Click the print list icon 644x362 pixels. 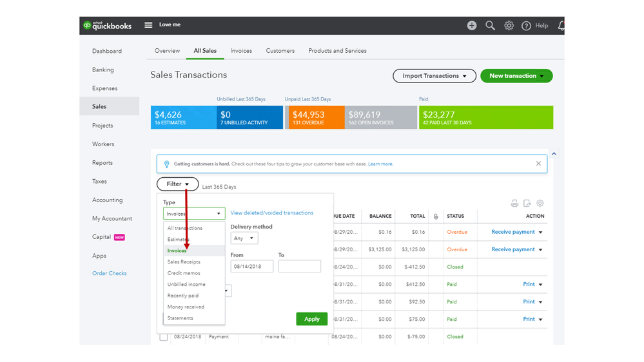pyautogui.click(x=514, y=203)
